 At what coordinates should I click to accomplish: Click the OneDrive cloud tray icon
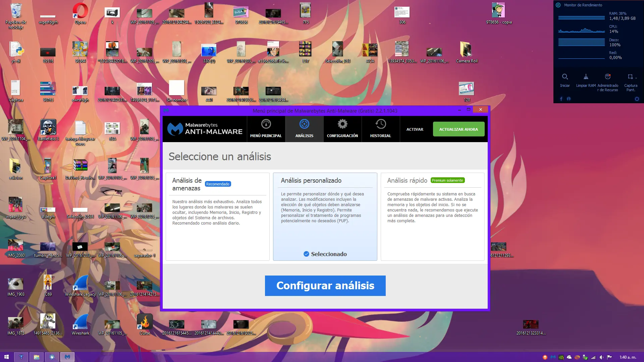coord(569,357)
